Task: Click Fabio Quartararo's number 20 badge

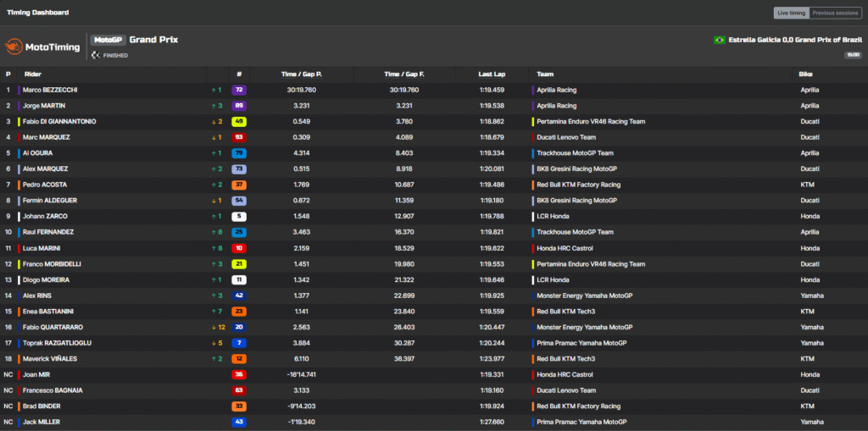Action: click(x=239, y=327)
